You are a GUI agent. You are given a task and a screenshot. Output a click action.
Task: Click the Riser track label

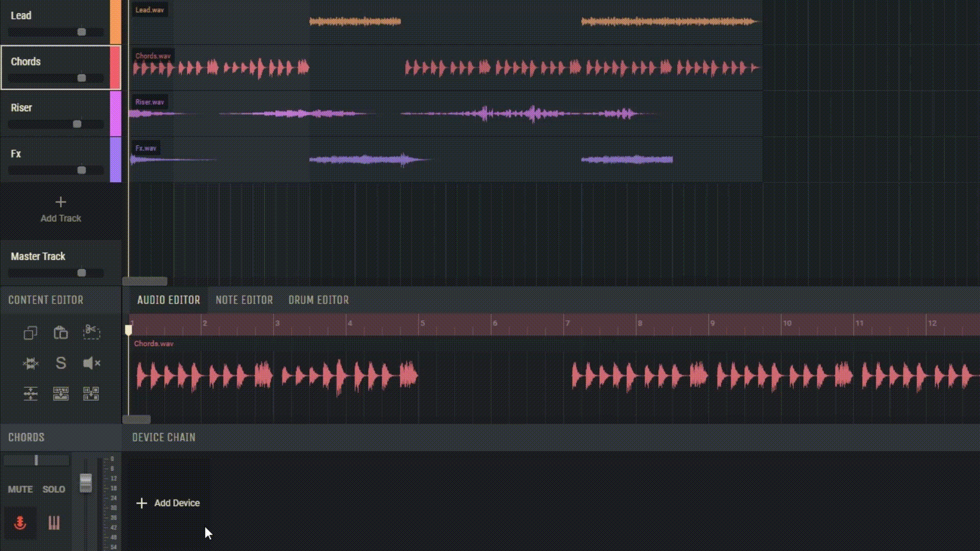21,108
